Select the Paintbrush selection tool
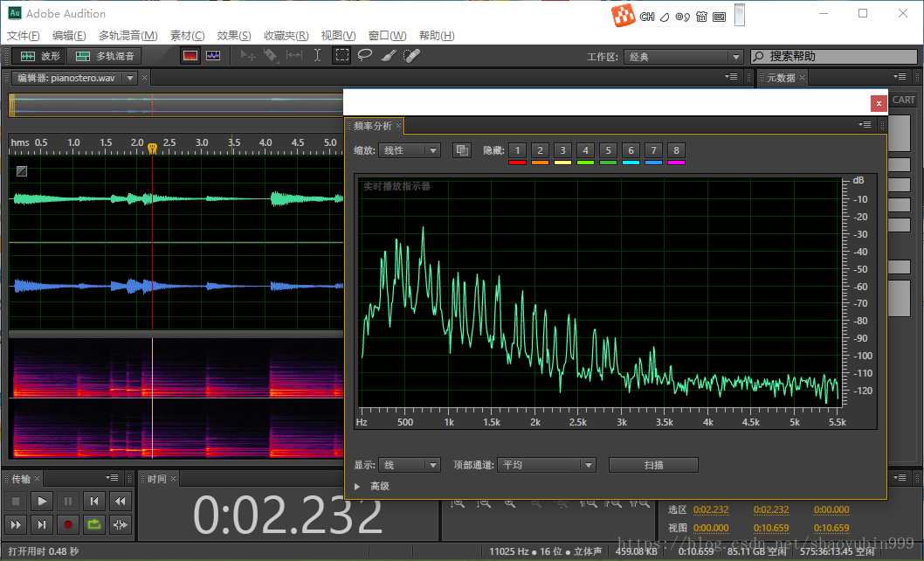This screenshot has width=924, height=561. pos(389,55)
